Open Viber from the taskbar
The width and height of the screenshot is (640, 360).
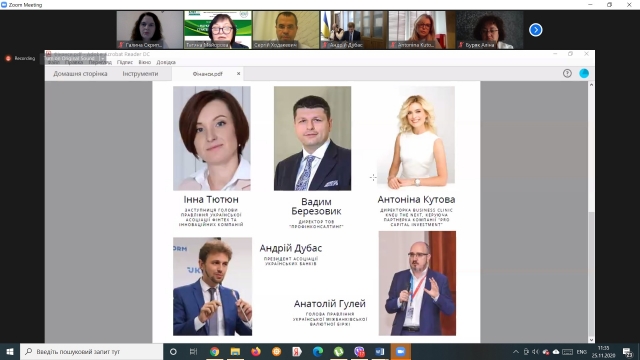359,351
